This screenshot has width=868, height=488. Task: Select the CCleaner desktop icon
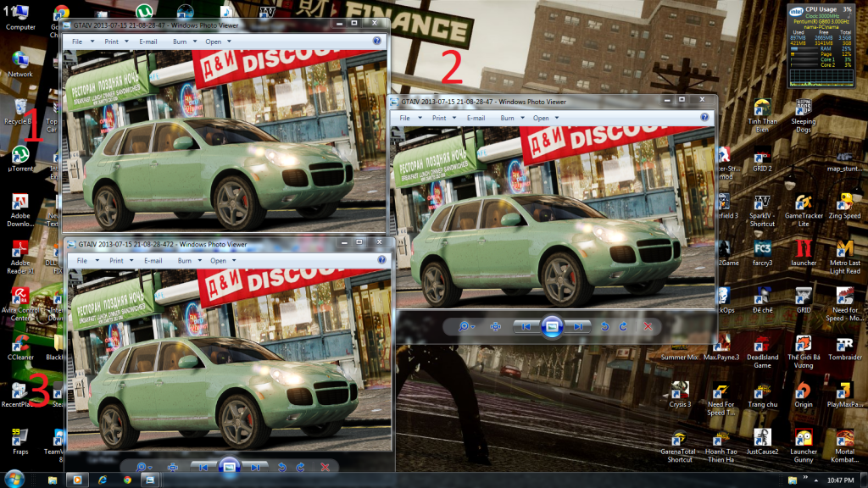pyautogui.click(x=20, y=347)
